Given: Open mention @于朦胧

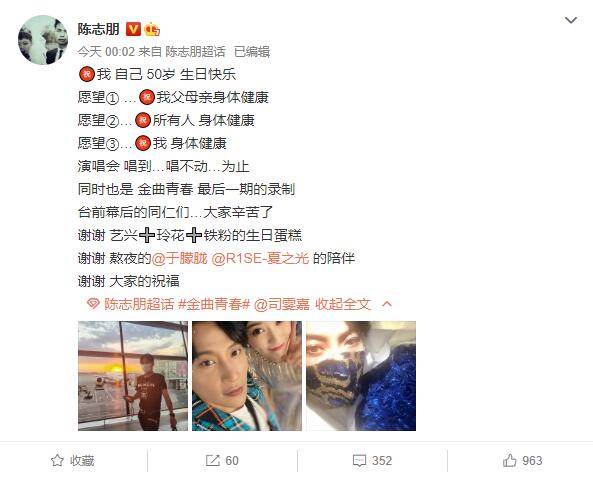Looking at the screenshot, I should click(x=179, y=258).
